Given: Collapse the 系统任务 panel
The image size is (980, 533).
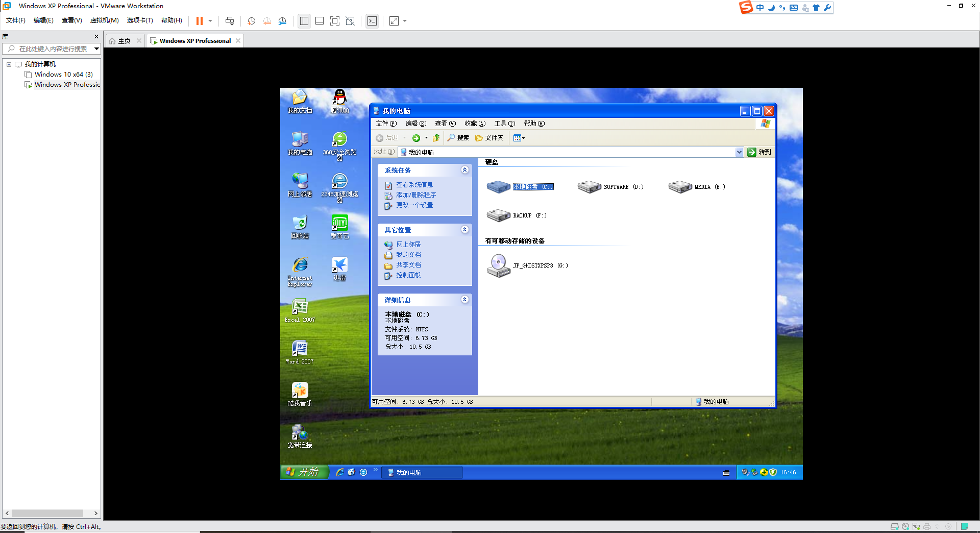Looking at the screenshot, I should 464,170.
